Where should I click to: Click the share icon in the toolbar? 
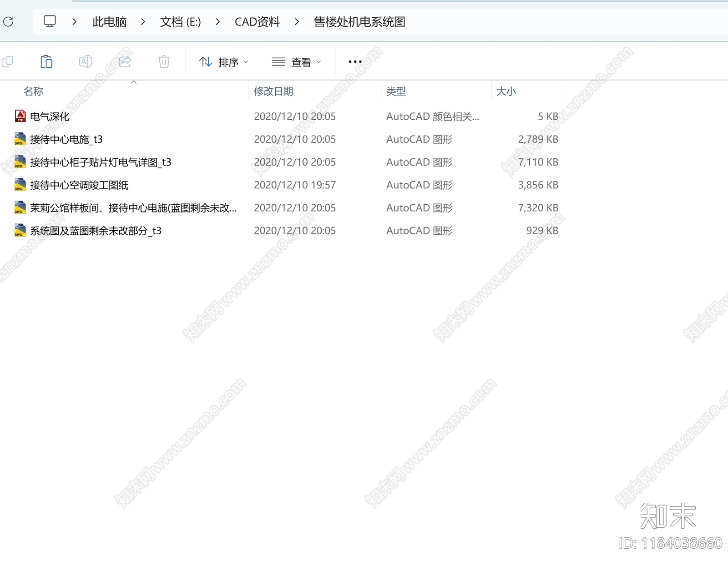(x=125, y=61)
